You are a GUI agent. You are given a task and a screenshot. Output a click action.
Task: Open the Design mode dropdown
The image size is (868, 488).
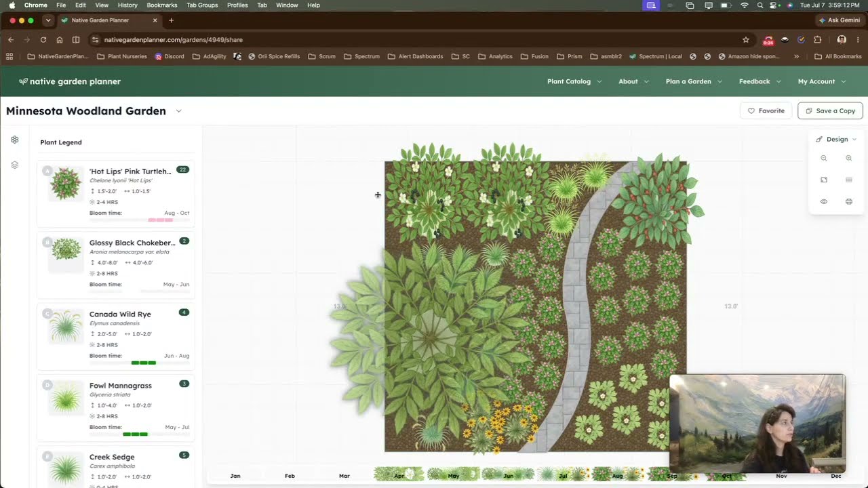836,139
